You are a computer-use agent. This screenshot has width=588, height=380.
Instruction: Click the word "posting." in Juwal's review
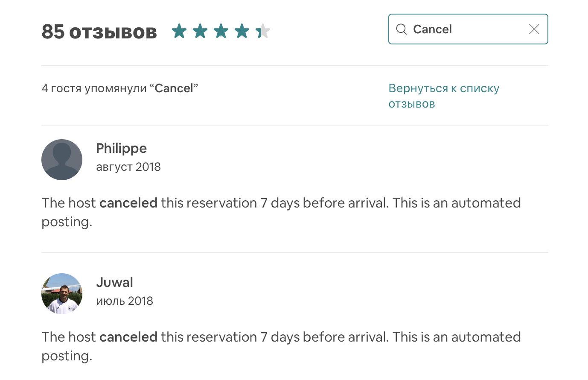tap(67, 356)
